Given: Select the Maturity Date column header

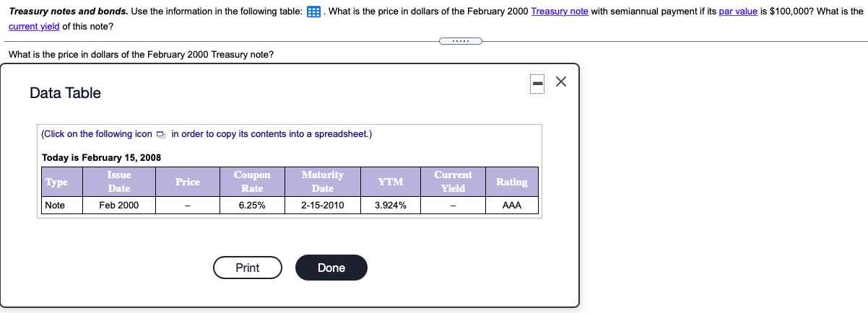Looking at the screenshot, I should point(322,182).
